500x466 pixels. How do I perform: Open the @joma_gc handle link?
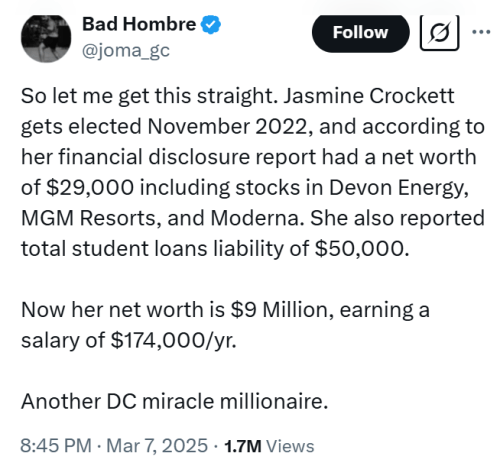pyautogui.click(x=126, y=51)
